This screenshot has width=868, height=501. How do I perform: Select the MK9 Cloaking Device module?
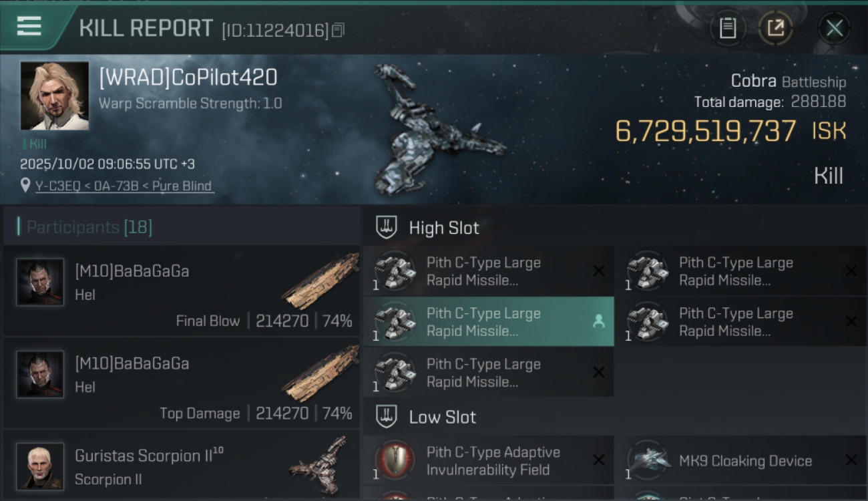744,461
